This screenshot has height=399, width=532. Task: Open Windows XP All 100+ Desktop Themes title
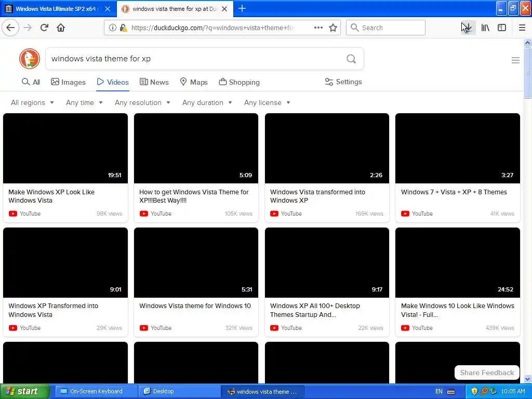click(x=315, y=310)
